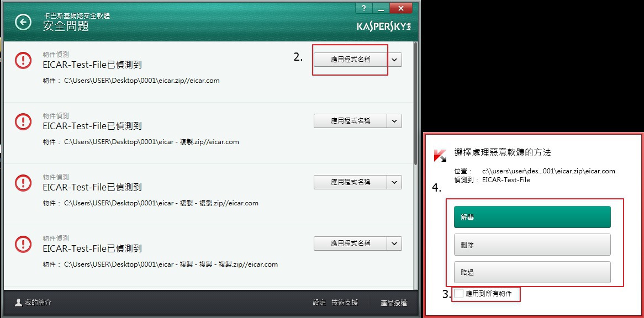
Task: Click the vertical scrollbar of the issues list
Action: pyautogui.click(x=416, y=103)
